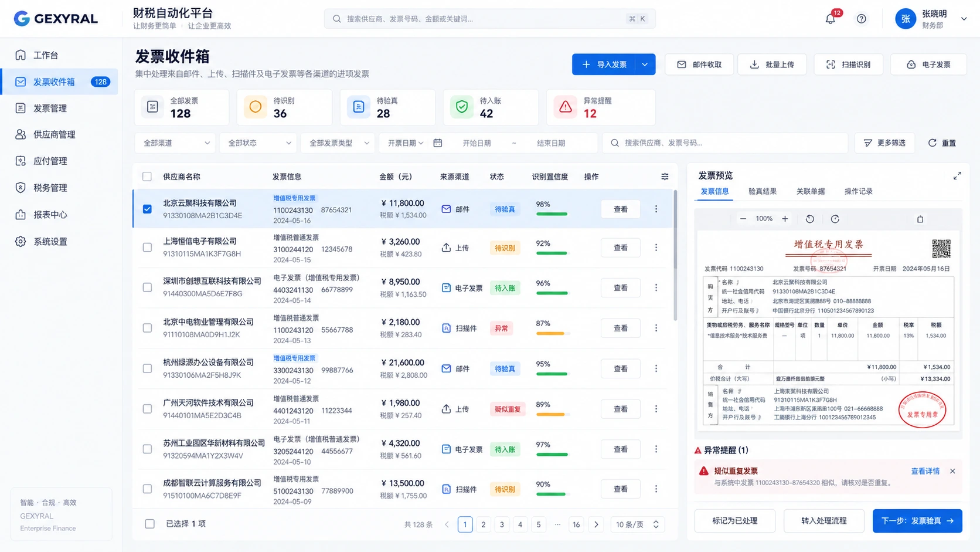Open the 10 条/页 page size selector

(x=638, y=524)
